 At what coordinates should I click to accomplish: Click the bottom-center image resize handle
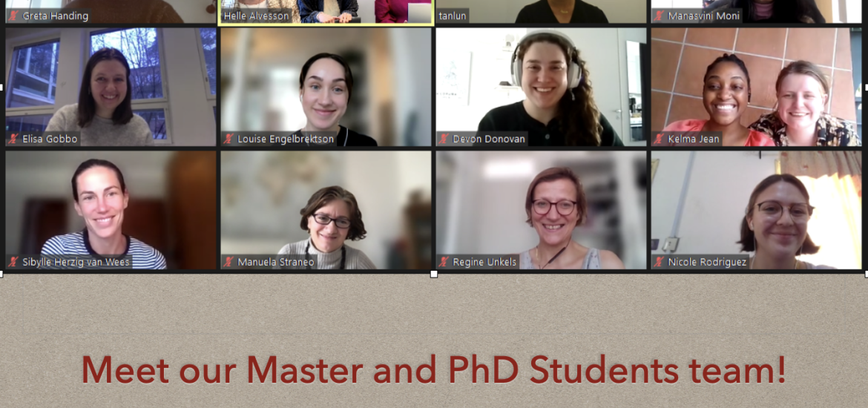point(434,274)
